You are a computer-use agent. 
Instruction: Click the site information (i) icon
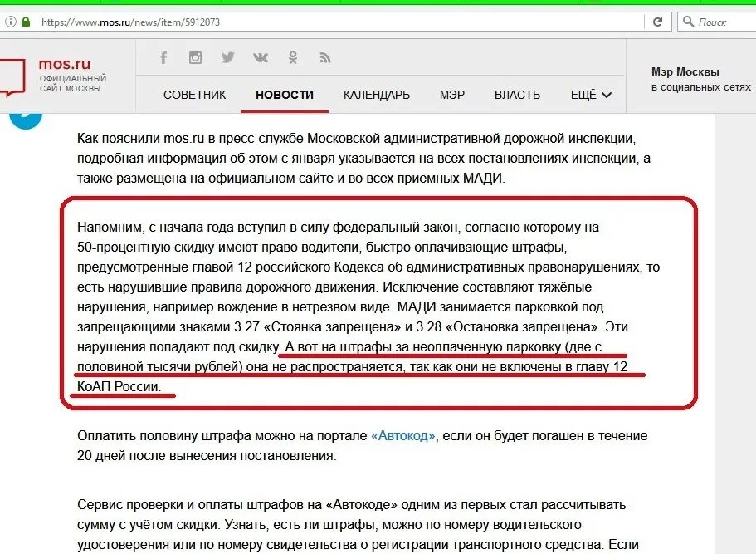11,22
